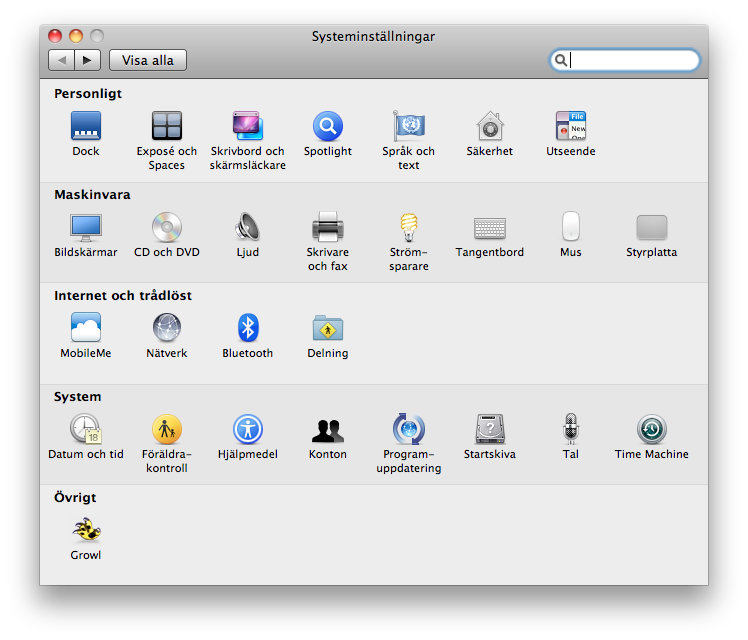748x640 pixels.
Task: Click the back navigation arrow
Action: (x=62, y=60)
